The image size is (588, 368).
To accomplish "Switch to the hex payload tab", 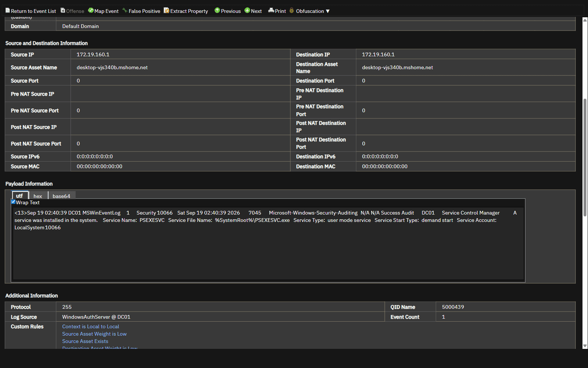I will [38, 196].
